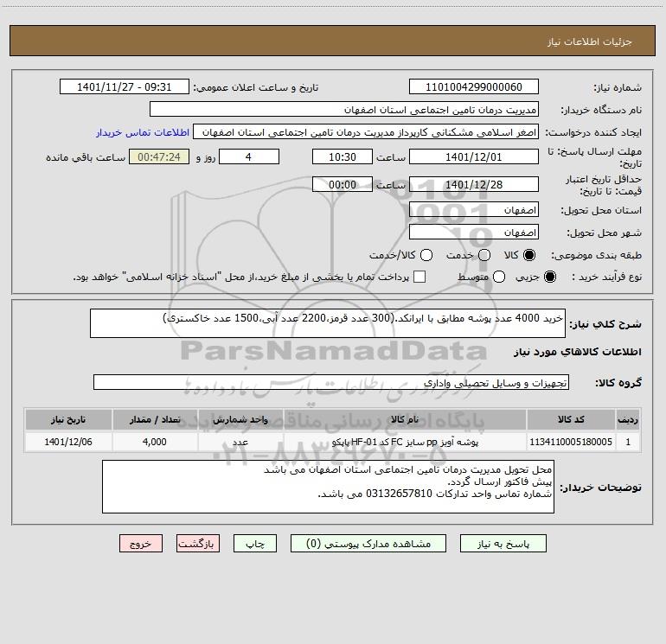666x644 pixels.
Task: Click the buyer organization name field
Action: point(344,109)
